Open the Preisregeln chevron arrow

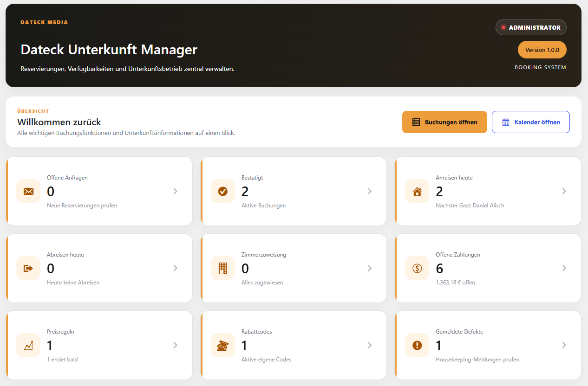tap(176, 345)
